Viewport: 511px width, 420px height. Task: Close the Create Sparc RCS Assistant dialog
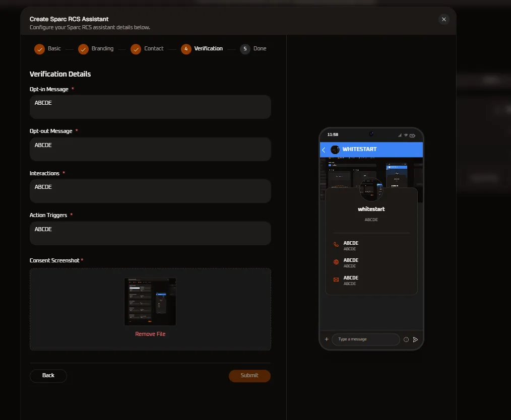click(443, 19)
